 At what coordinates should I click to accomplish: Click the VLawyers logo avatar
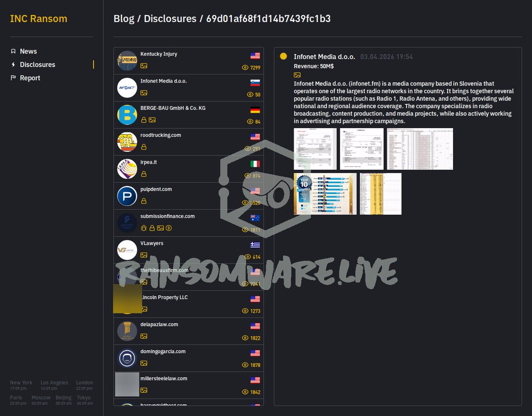pyautogui.click(x=127, y=250)
